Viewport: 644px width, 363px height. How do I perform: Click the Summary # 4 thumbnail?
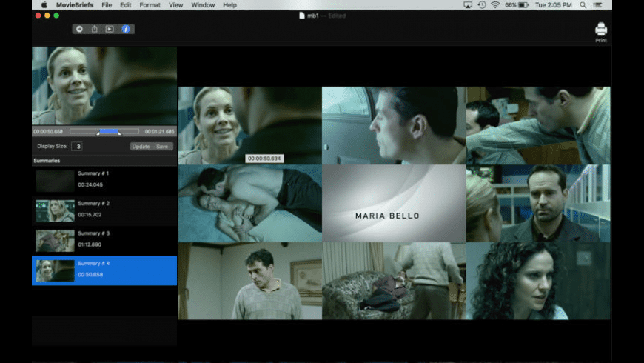[55, 271]
